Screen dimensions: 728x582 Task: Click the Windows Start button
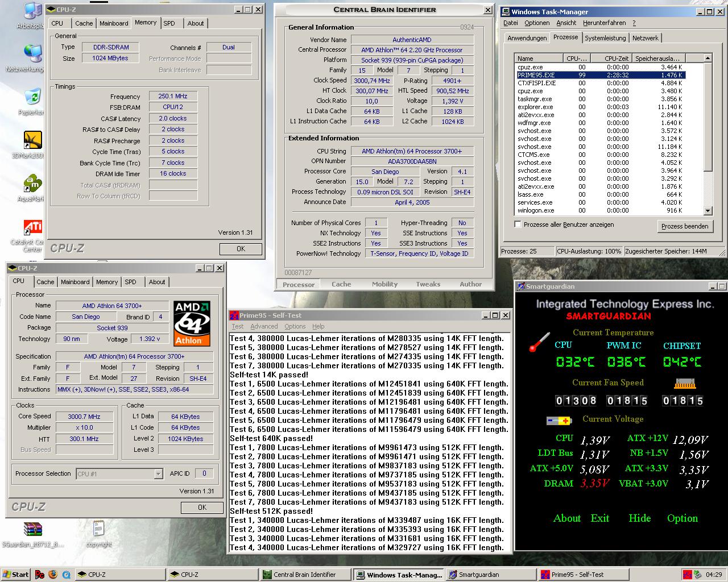(16, 575)
